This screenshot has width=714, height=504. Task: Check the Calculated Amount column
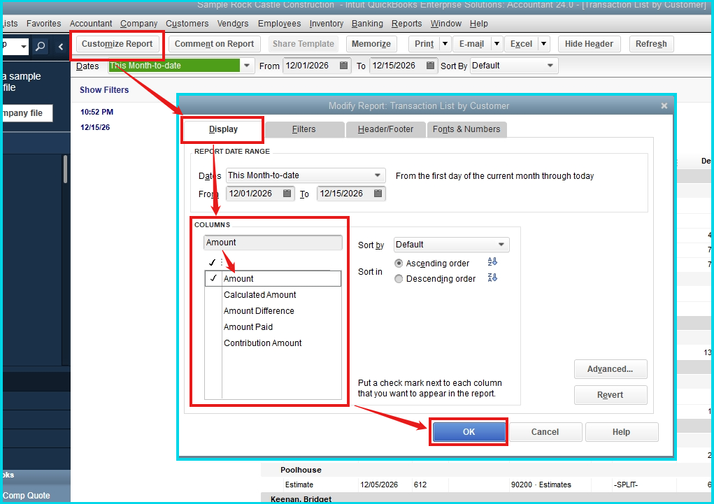coord(213,295)
